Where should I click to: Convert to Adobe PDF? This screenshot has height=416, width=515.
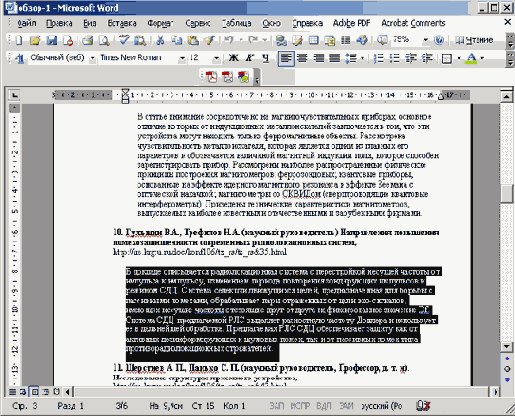(x=211, y=77)
